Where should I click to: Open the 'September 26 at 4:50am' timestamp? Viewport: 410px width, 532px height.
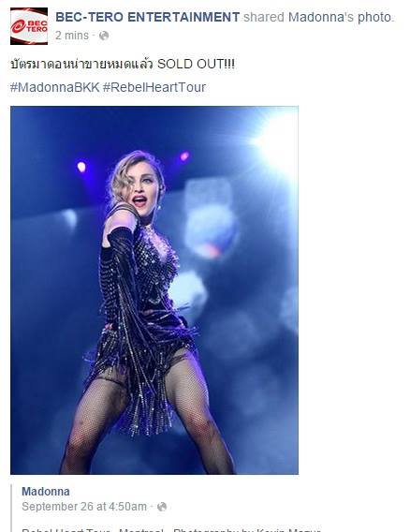[84, 507]
